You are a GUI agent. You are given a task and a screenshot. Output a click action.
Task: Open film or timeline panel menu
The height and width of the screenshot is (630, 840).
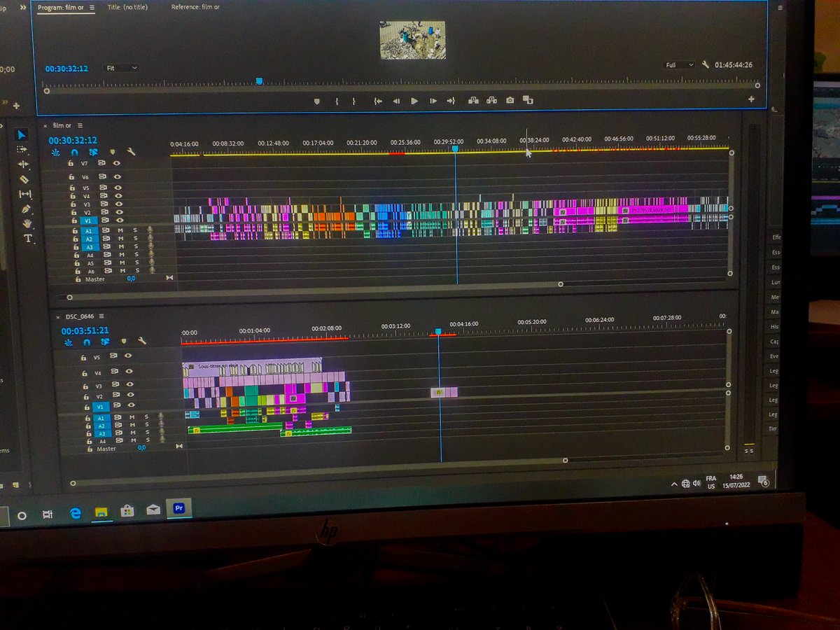(x=80, y=126)
